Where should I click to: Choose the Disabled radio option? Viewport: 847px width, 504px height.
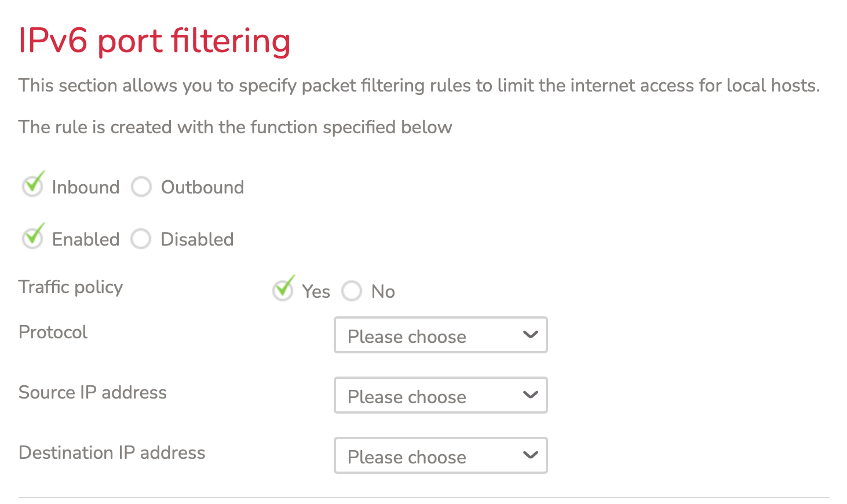[141, 239]
